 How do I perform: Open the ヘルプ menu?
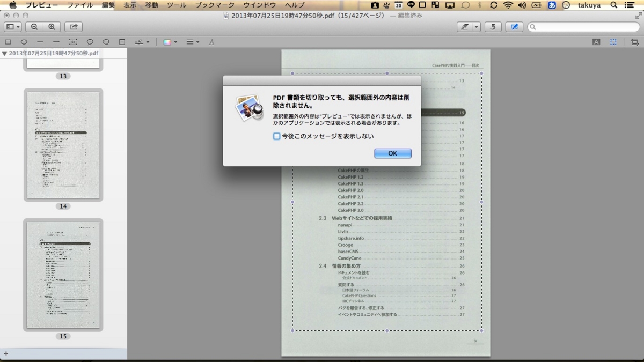(295, 5)
